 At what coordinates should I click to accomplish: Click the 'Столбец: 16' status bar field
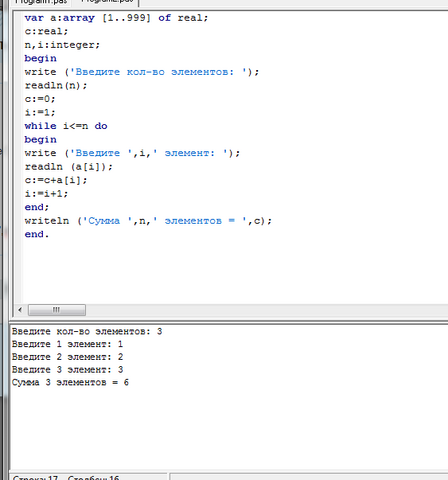[x=93, y=477]
